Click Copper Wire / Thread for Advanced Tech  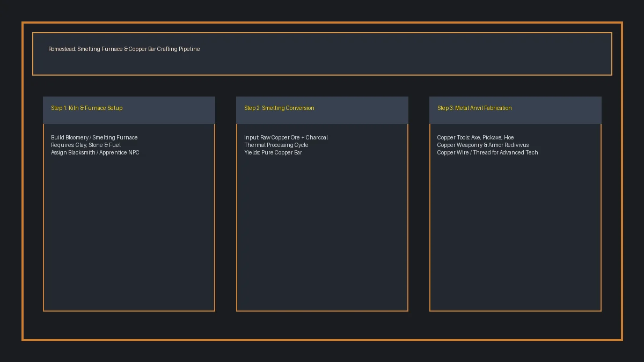pos(488,152)
